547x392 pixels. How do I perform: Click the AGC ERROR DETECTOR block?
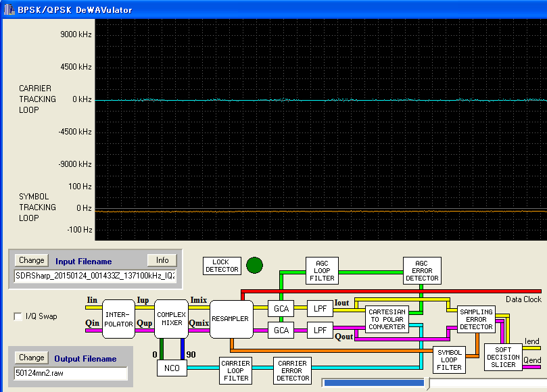tap(422, 270)
